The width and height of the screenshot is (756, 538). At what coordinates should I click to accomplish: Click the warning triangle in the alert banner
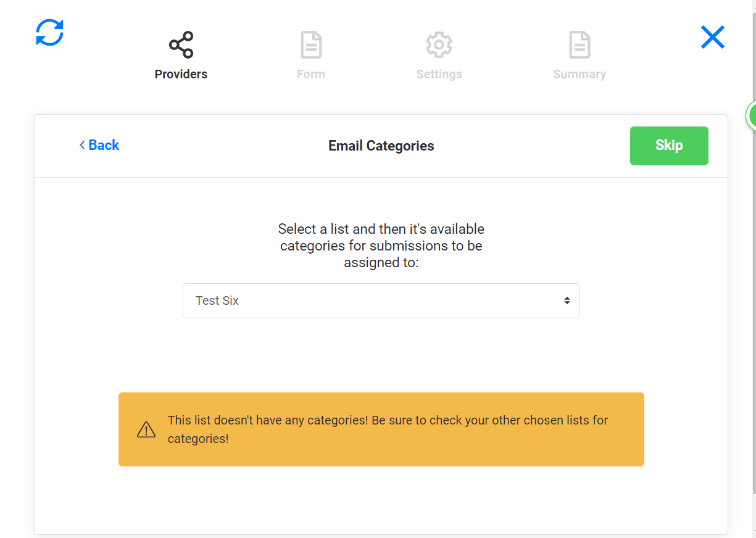146,429
